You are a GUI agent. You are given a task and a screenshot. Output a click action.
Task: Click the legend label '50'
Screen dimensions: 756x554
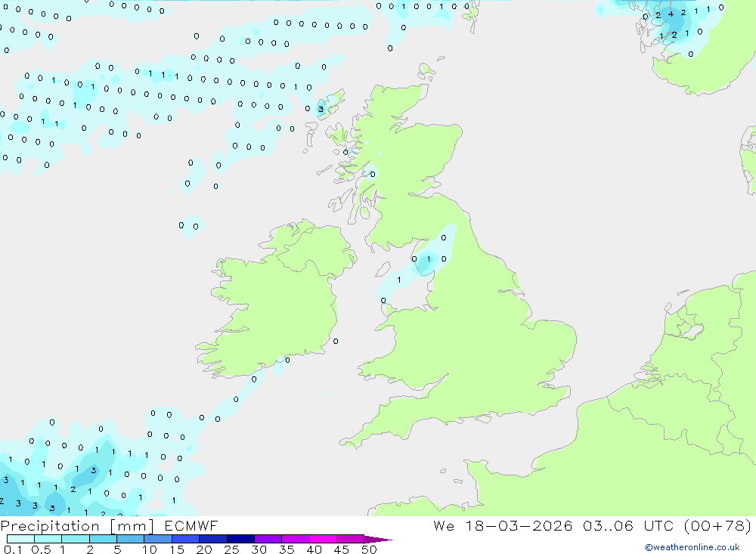coord(370,549)
